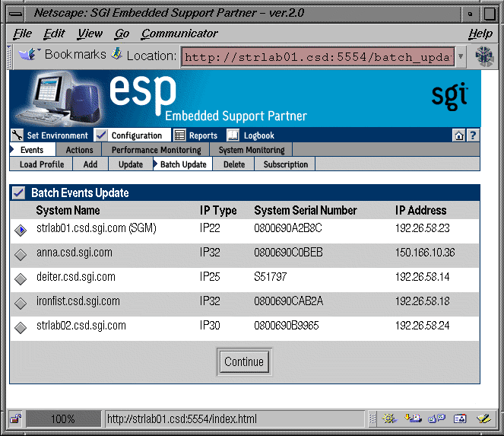Click the IP30 type cell

[x=210, y=326]
